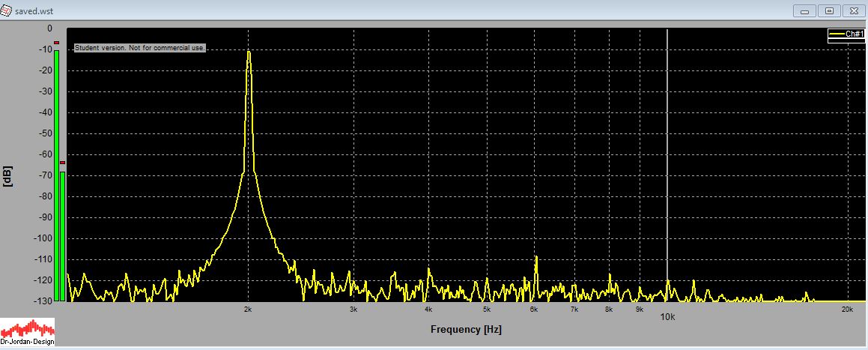868x350 pixels.
Task: Click the -10 dB tick label
Action: click(x=46, y=49)
